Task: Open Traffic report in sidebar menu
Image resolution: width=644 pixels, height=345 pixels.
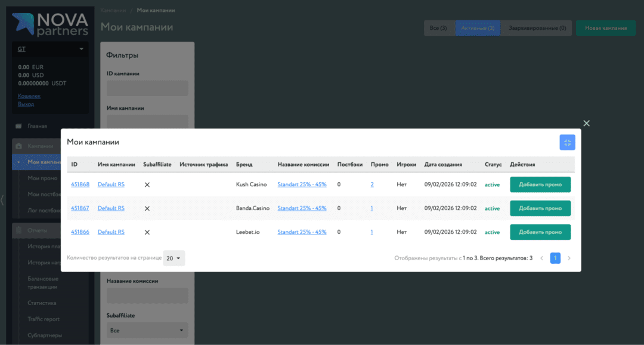Action: coord(44,319)
